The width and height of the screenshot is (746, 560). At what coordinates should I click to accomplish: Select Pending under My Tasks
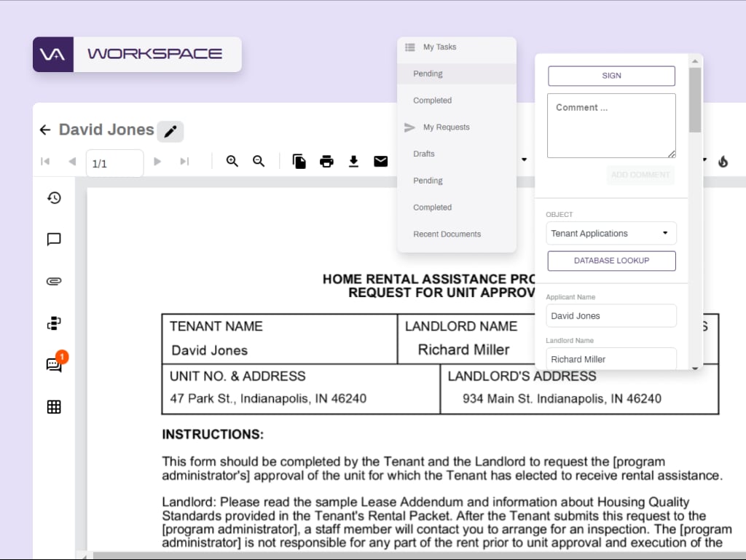click(x=428, y=74)
